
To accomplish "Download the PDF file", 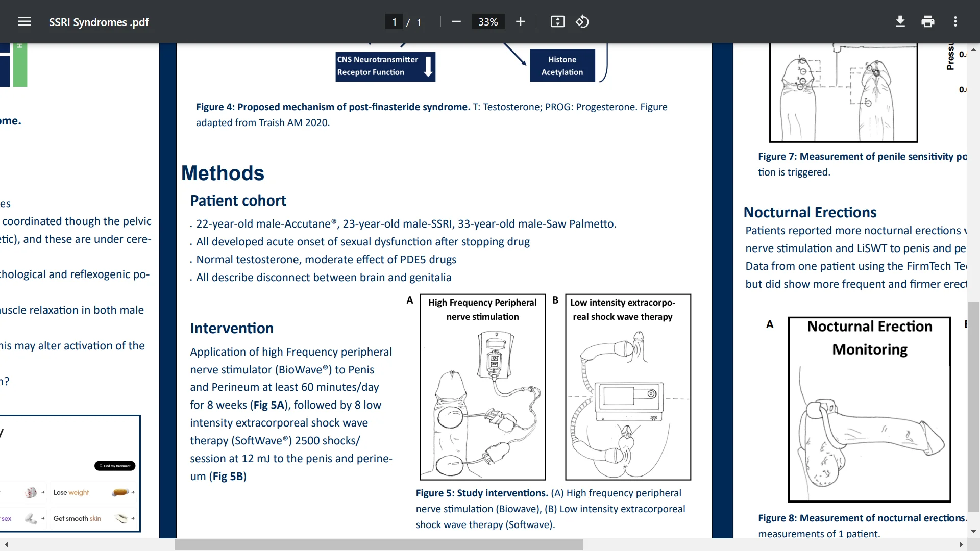I will click(900, 21).
